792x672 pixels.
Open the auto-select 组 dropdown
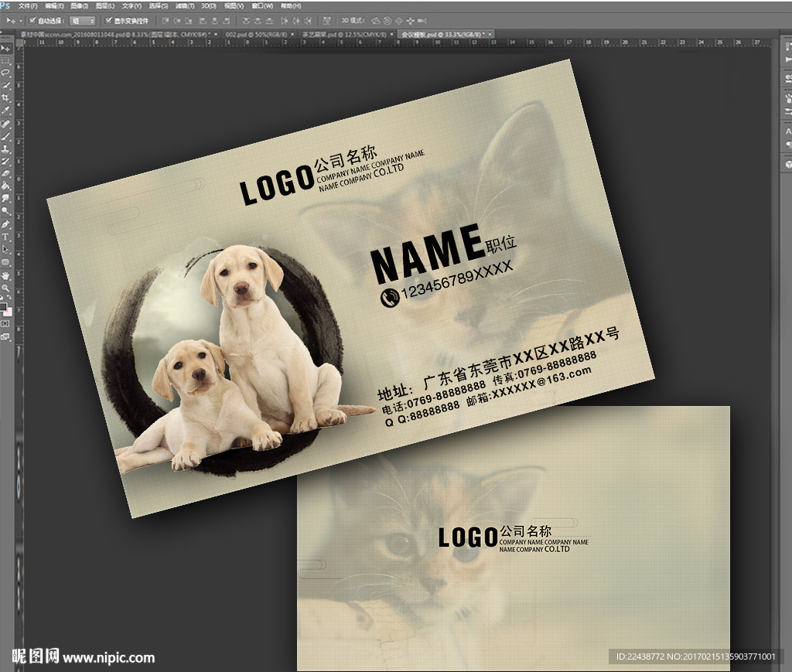coord(82,21)
